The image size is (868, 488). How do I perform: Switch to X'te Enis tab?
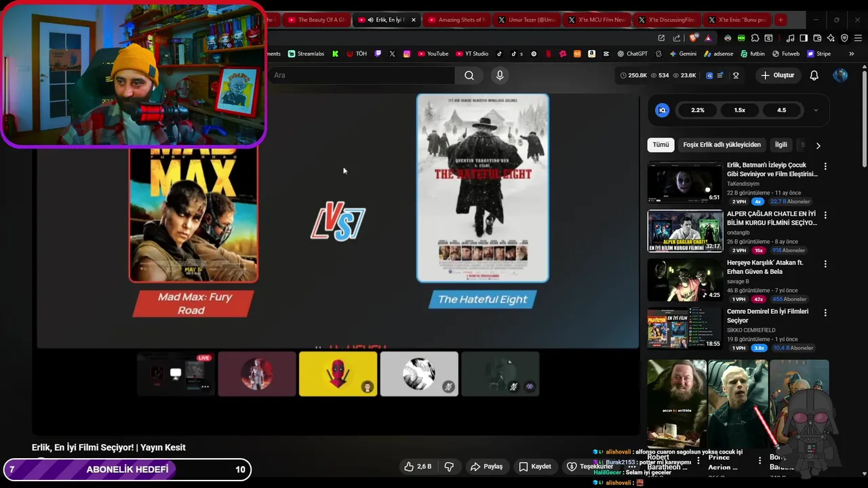coord(736,20)
